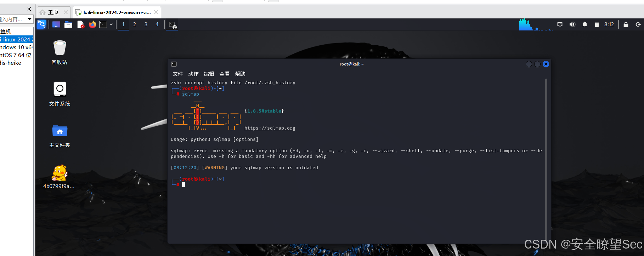Click the https://sqlmap.org link

pyautogui.click(x=270, y=128)
